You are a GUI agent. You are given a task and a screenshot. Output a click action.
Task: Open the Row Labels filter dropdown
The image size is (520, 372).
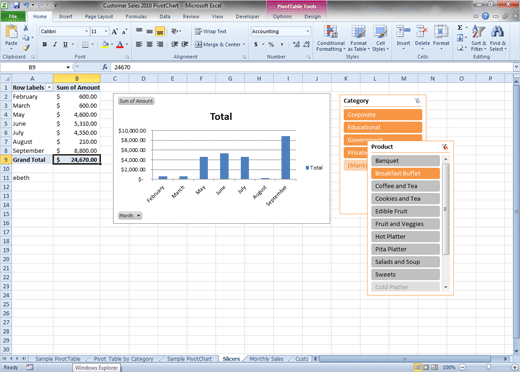tap(49, 87)
